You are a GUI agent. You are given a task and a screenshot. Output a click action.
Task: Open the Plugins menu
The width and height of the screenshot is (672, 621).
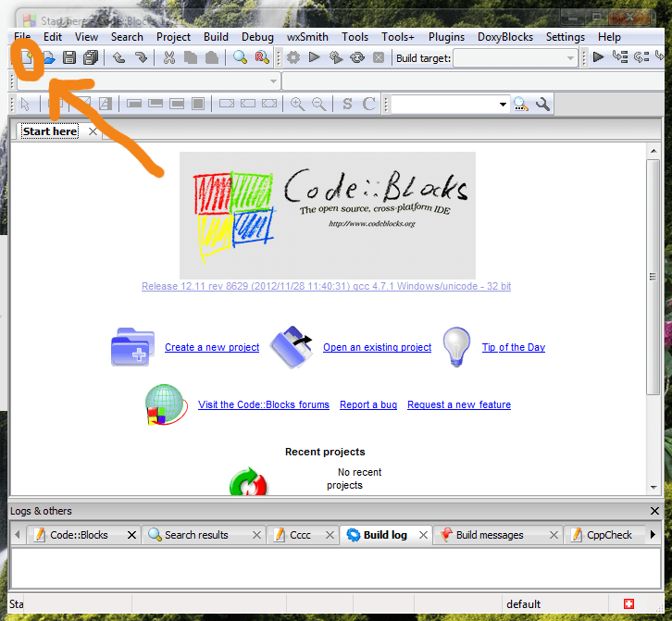[446, 37]
